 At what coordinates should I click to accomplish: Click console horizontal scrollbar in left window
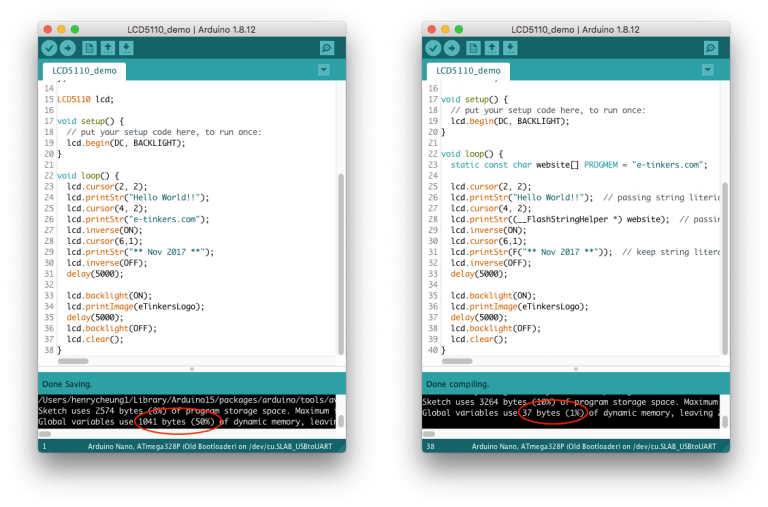pyautogui.click(x=45, y=434)
